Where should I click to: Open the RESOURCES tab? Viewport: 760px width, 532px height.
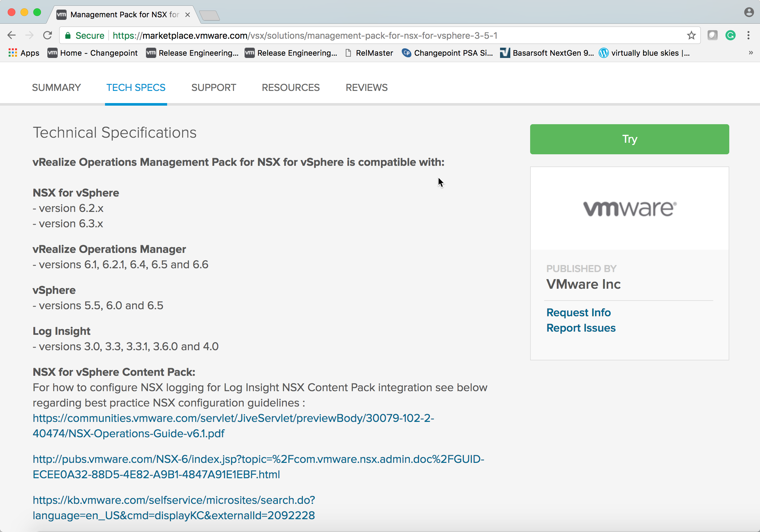[x=291, y=87]
